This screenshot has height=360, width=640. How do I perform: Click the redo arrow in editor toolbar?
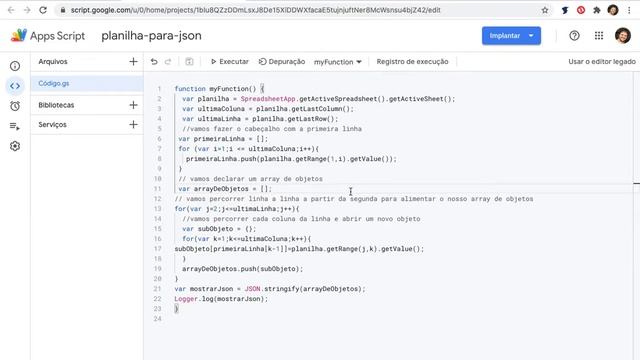point(168,62)
